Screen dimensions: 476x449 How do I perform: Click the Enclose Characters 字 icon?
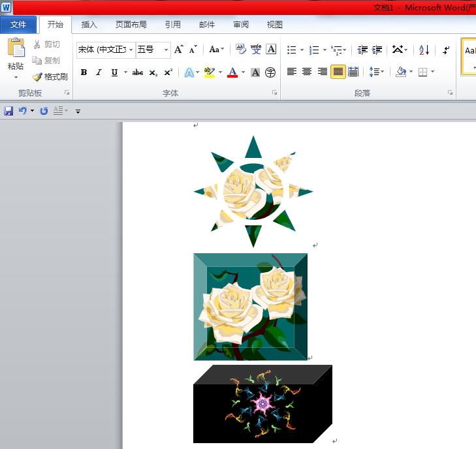(x=270, y=72)
